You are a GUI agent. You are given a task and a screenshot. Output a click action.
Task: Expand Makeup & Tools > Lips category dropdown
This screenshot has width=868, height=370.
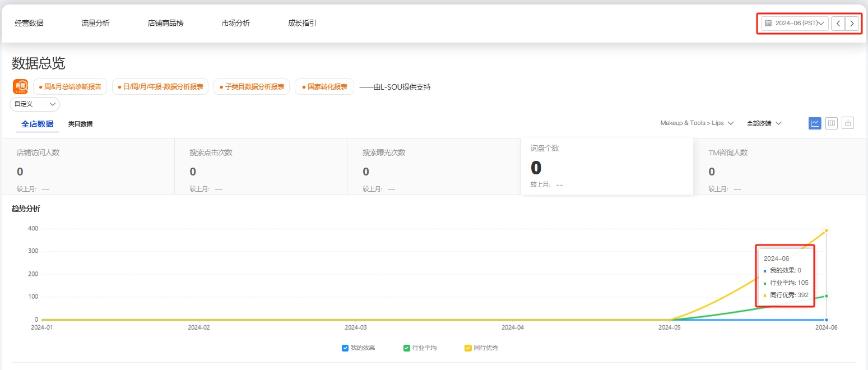(x=697, y=123)
